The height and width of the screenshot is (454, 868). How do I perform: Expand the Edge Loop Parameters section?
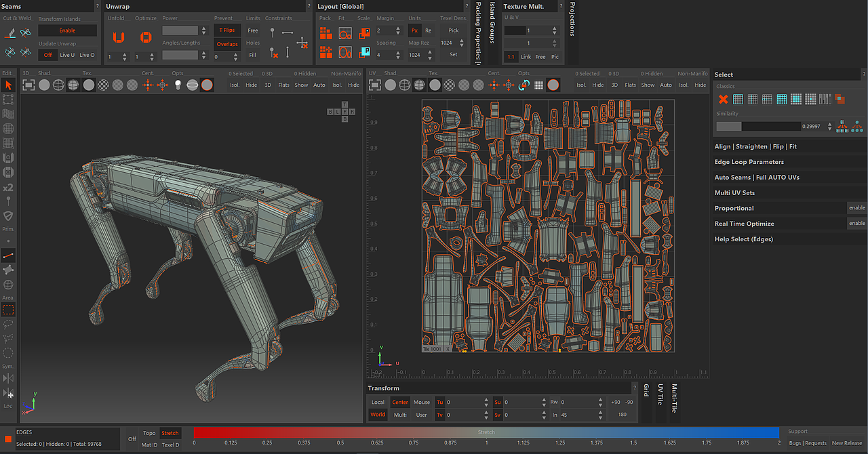[x=749, y=162]
